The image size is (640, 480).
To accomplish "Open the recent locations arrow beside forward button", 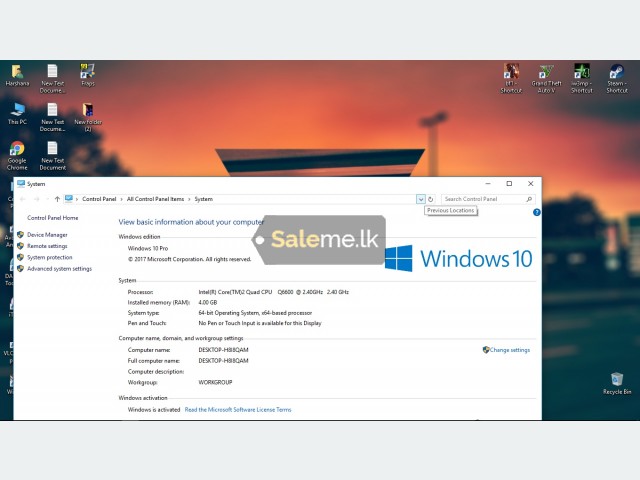I will click(x=47, y=199).
